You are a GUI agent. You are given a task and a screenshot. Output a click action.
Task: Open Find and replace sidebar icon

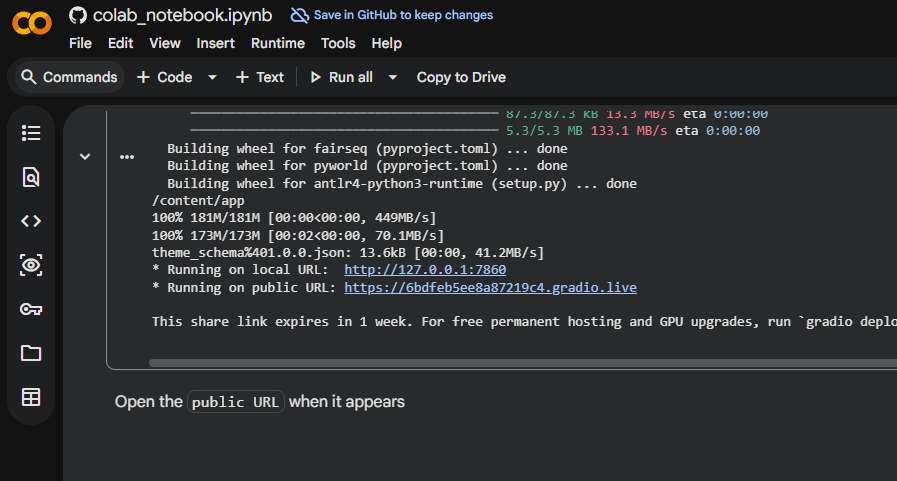coord(31,177)
